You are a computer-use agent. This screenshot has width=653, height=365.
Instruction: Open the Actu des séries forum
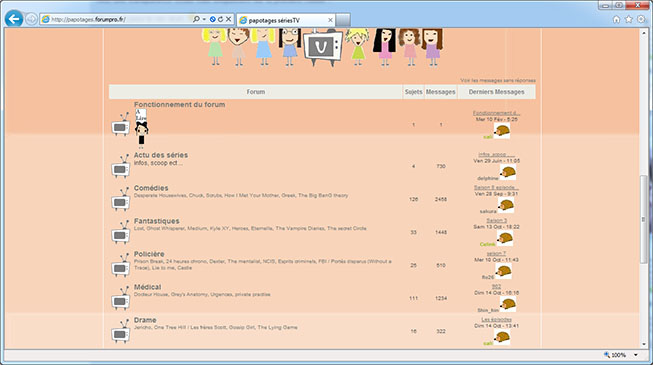pyautogui.click(x=161, y=155)
